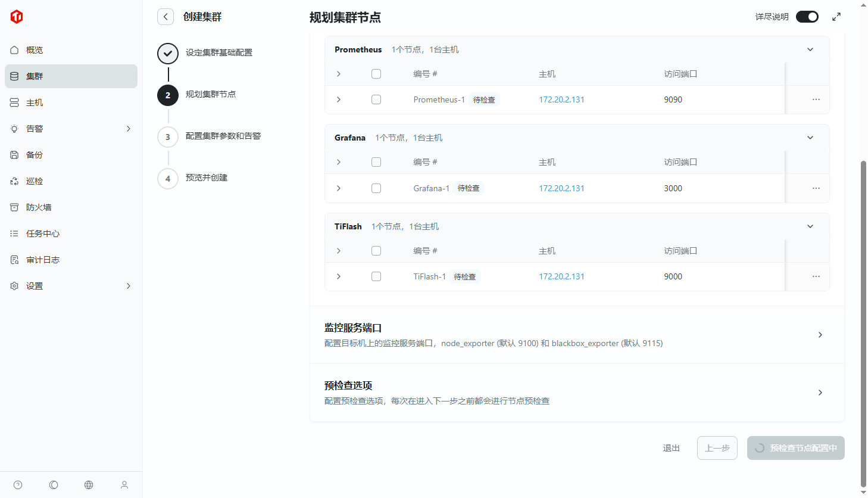Click the page vertical scrollbar
This screenshot has width=868, height=498.
(863, 322)
